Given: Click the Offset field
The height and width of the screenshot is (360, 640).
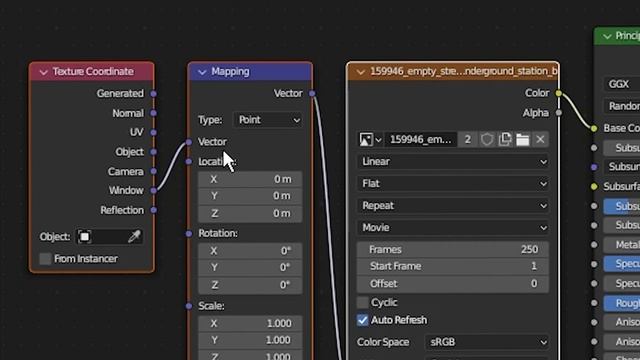Looking at the screenshot, I should pyautogui.click(x=453, y=284).
